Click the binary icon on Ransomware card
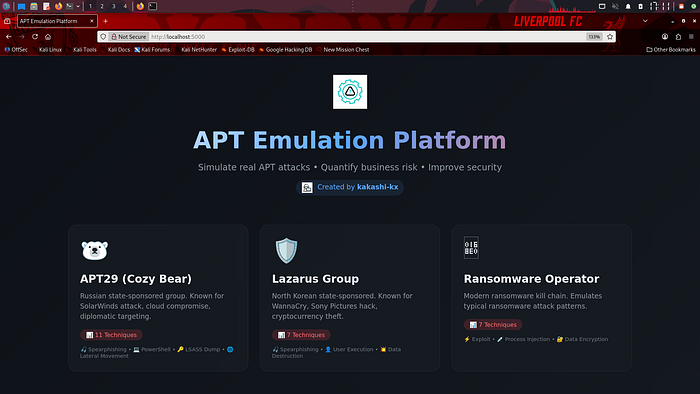The width and height of the screenshot is (700, 394). coord(471,248)
